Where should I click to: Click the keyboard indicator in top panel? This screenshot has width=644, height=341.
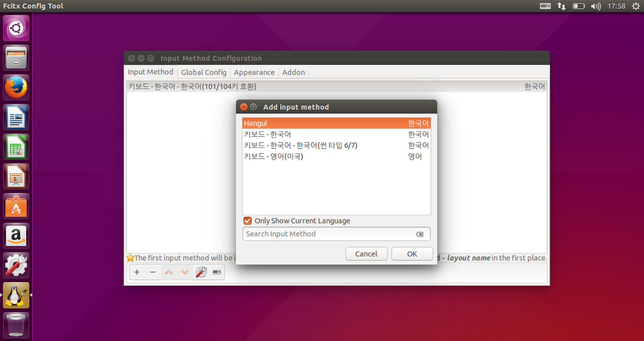tap(545, 6)
